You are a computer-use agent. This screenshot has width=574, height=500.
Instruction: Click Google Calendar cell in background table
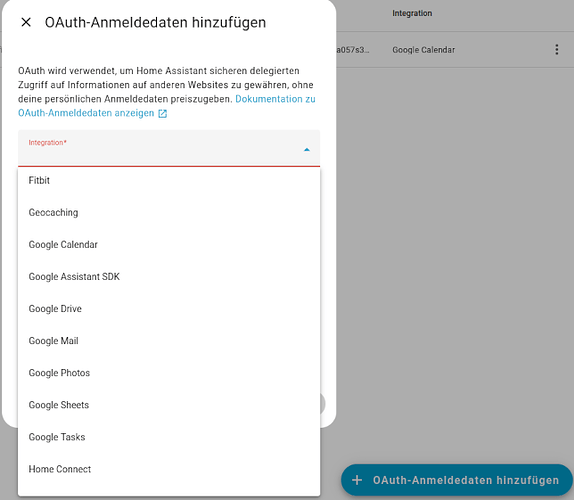point(424,50)
